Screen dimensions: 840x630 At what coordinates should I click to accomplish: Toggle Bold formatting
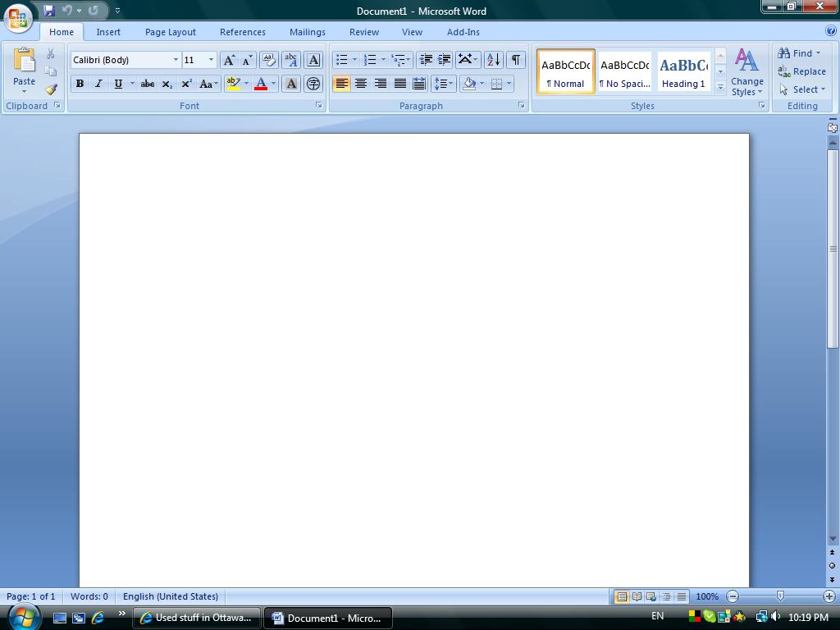point(80,84)
